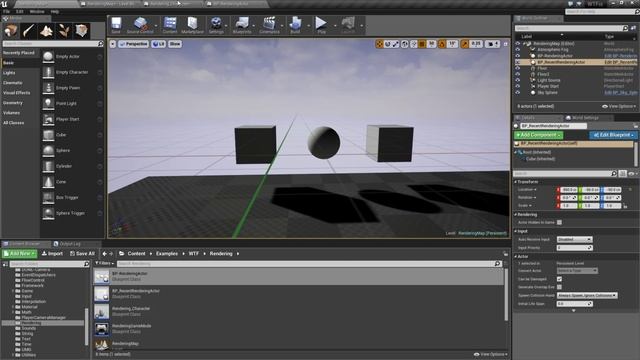Open the Lit view mode dropdown
The height and width of the screenshot is (360, 640).
point(159,44)
